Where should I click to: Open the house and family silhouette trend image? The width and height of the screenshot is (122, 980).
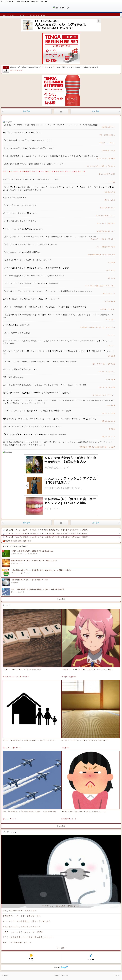coord(32,709)
